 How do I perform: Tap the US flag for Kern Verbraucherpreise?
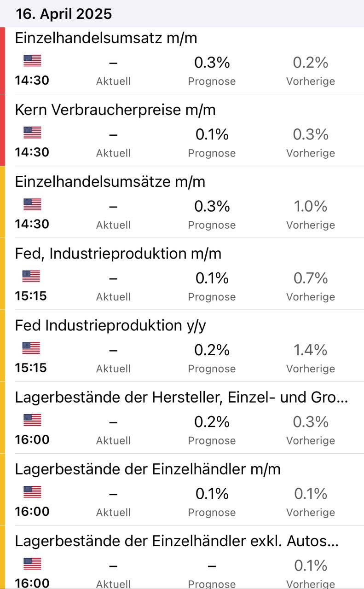point(32,133)
